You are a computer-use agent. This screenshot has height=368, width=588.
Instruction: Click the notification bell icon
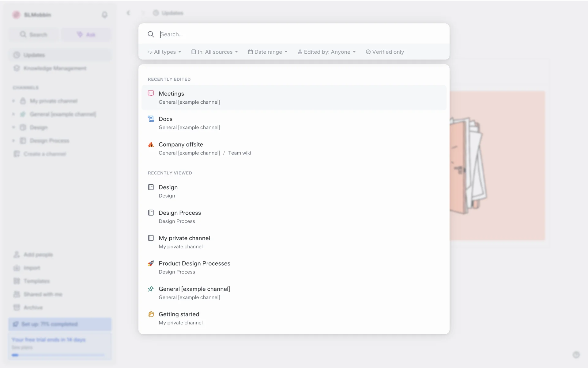[104, 15]
